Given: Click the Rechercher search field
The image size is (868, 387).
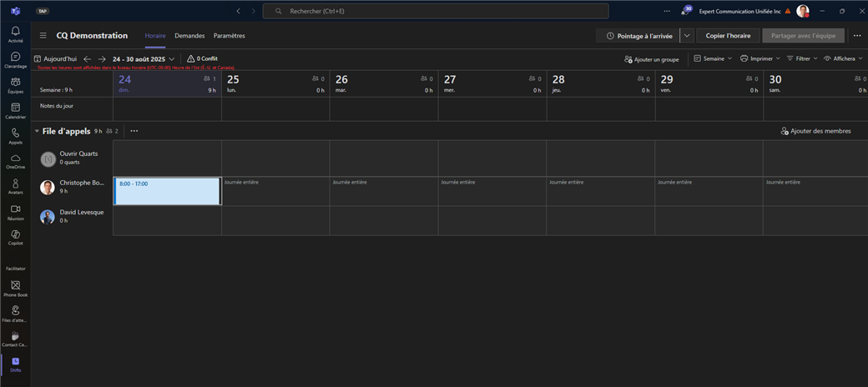Looking at the screenshot, I should pyautogui.click(x=436, y=11).
